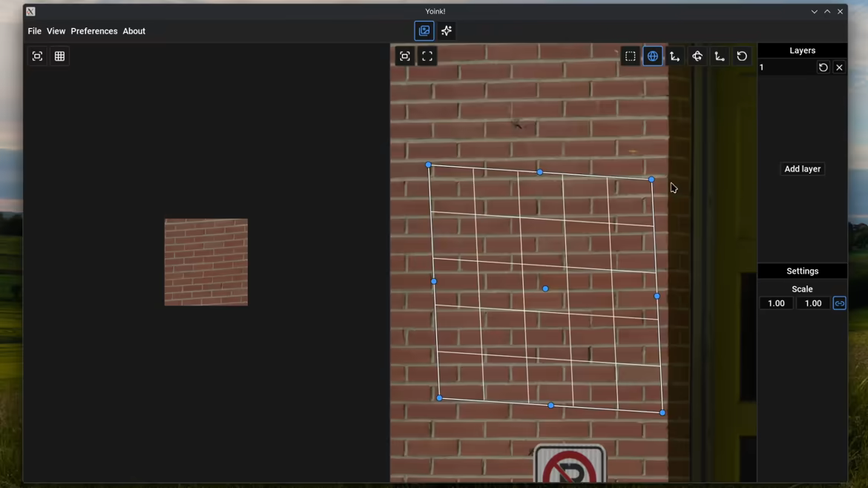This screenshot has height=488, width=868.
Task: Click the top edge midpoint handle
Action: [540, 172]
